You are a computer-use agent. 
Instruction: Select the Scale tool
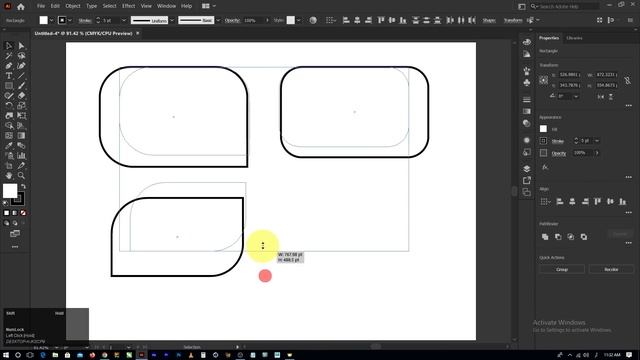pyautogui.click(x=21, y=106)
